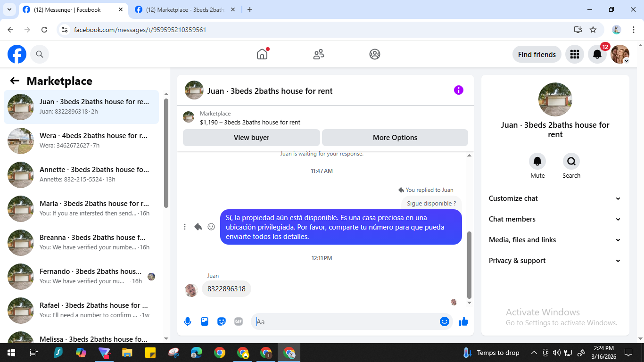644x362 pixels.
Task: Switch to the Marketplace 3beds browser tab
Action: 185,9
